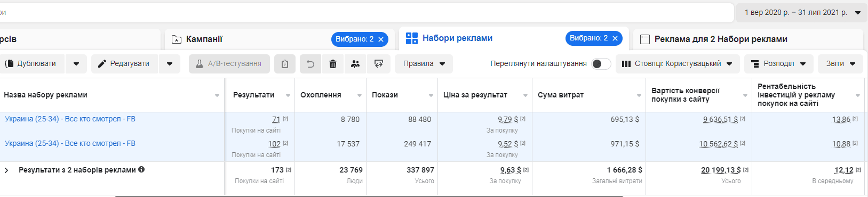Viewport: 868px width, 197px height.
Task: Click the 102 results value
Action: coord(274,144)
